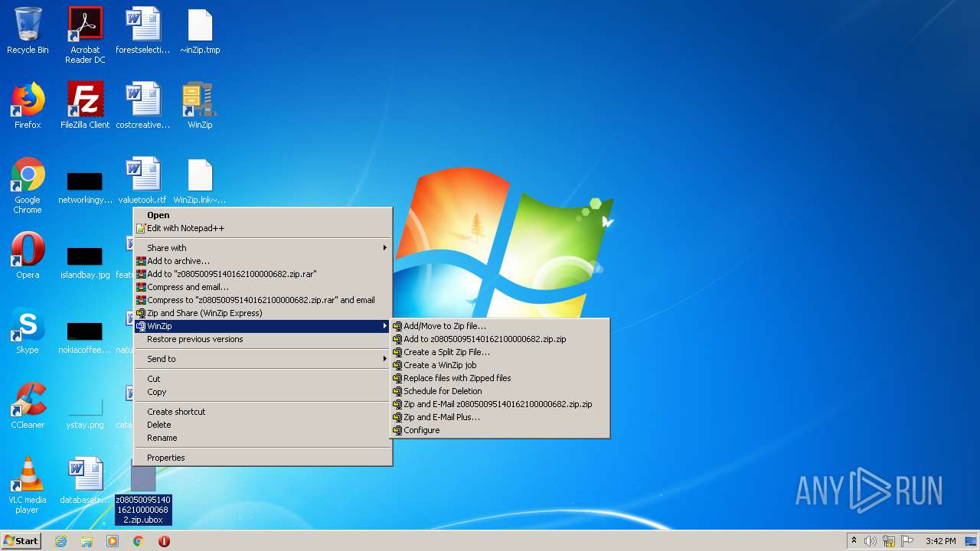Choose Create a Split Zip File...
The height and width of the screenshot is (551, 980).
[500, 352]
